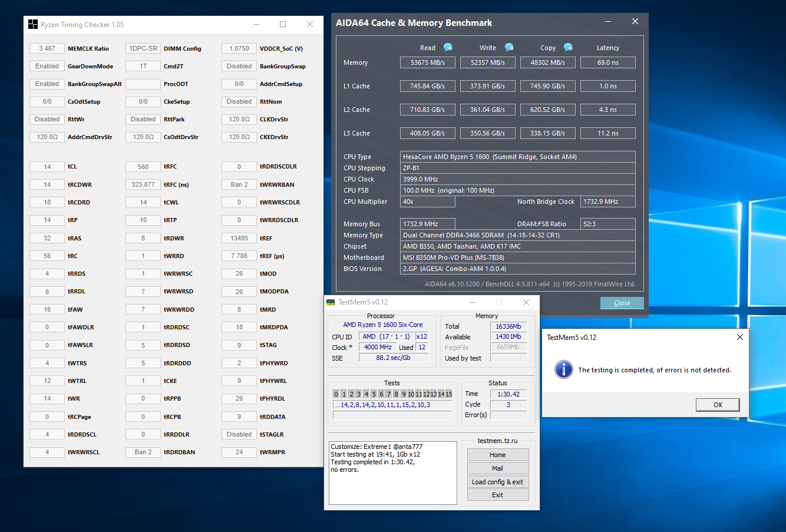Confirm the testing completed dialog with OK
Image resolution: width=786 pixels, height=532 pixels.
tap(718, 405)
